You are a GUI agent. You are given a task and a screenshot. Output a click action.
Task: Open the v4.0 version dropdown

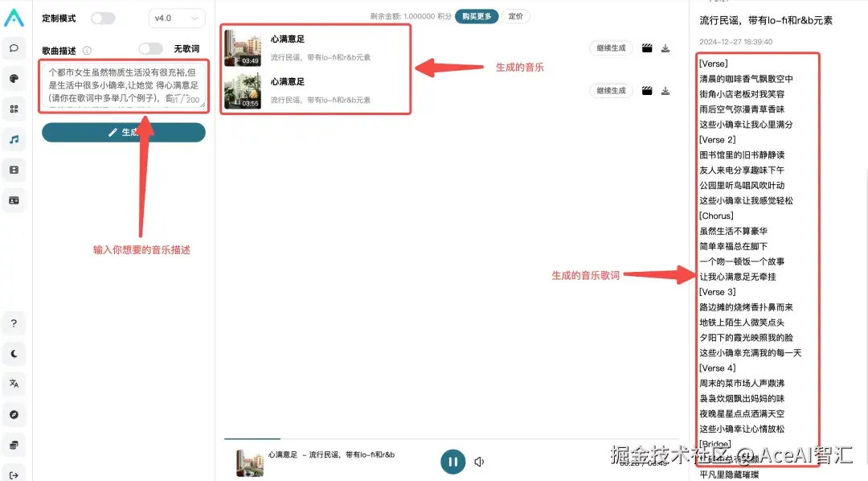pos(178,17)
